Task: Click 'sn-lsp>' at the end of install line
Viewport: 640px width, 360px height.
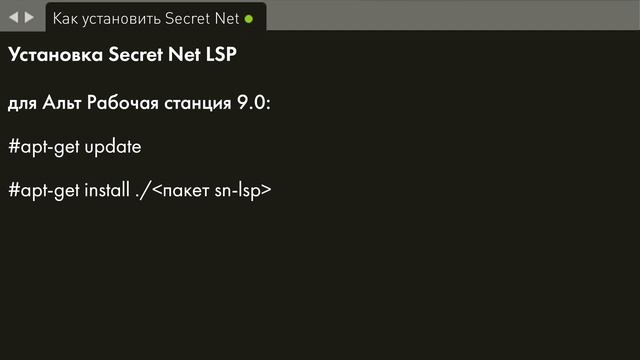Action: (x=243, y=191)
